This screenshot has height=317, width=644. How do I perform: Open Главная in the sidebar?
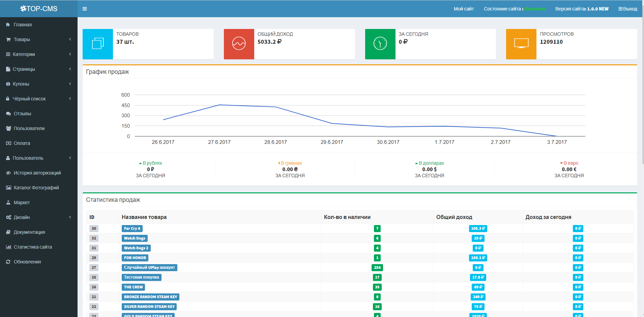coord(39,25)
